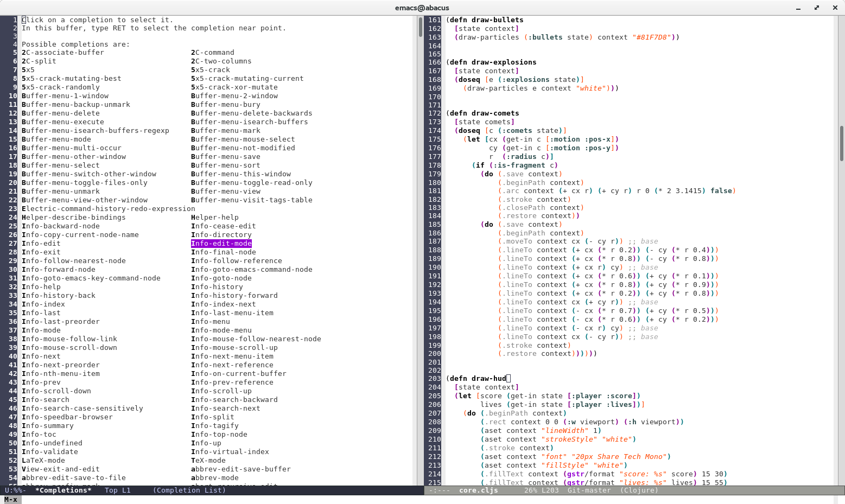
Task: Click the completions pane scrollbar thumb
Action: [x=421, y=26]
